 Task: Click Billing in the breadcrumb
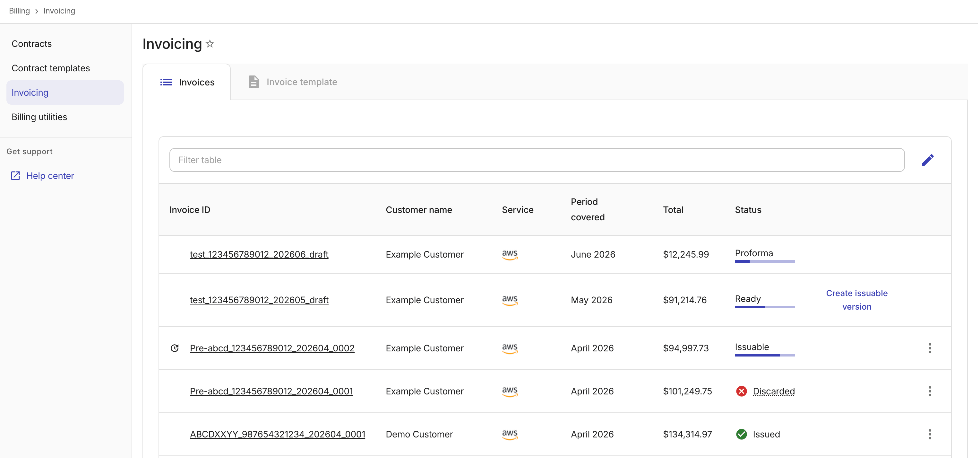(x=19, y=11)
